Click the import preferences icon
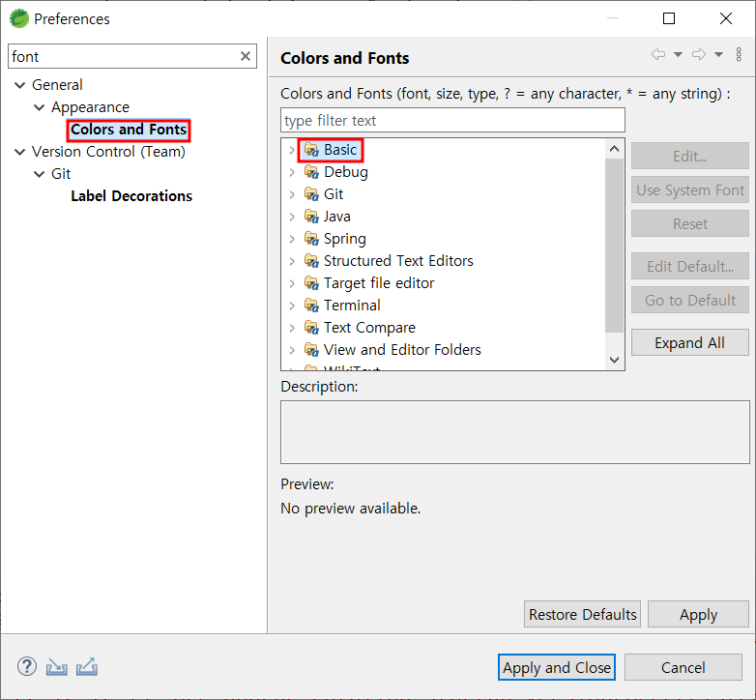The width and height of the screenshot is (756, 700). pos(56,667)
